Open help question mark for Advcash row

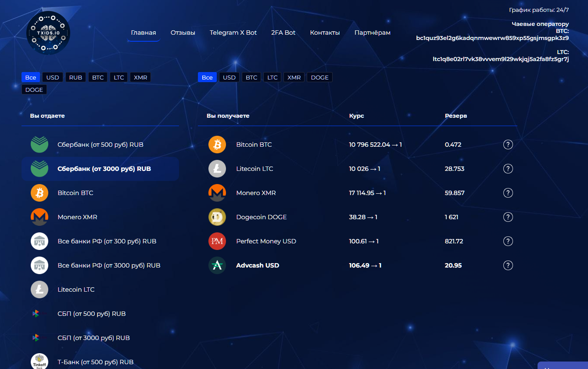pos(508,265)
